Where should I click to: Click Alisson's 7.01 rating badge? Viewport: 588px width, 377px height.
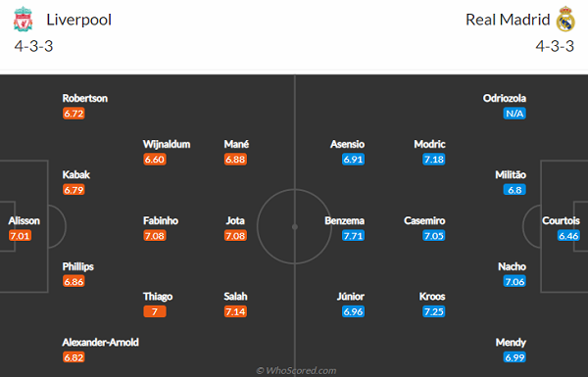click(x=20, y=236)
